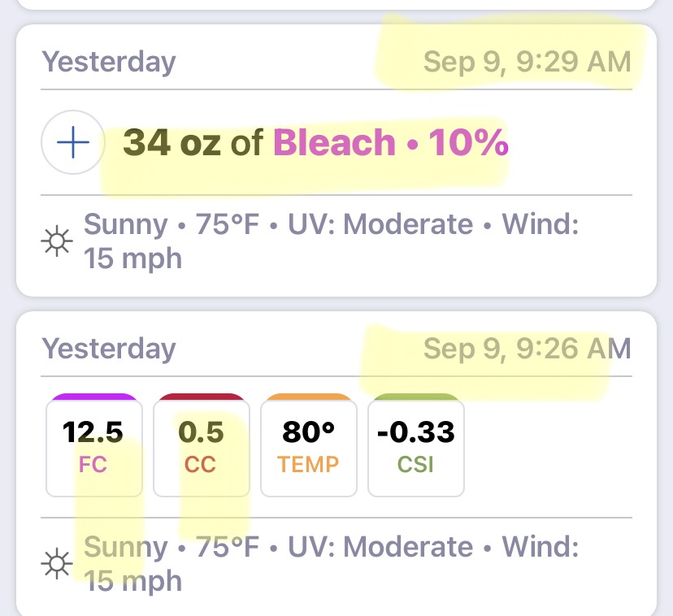Click the purple bar above FC tile

94,397
